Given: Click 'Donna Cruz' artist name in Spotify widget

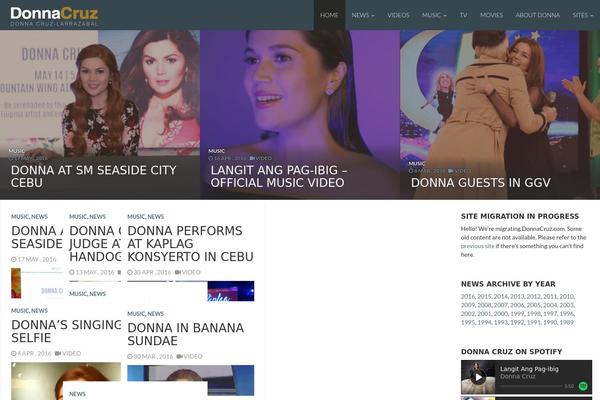Looking at the screenshot, I should tap(518, 377).
